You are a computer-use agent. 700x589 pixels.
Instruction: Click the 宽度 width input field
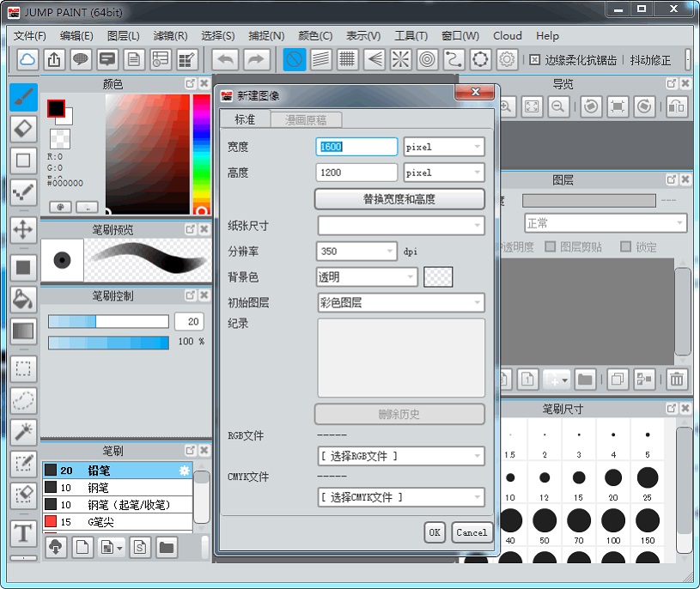(x=356, y=147)
